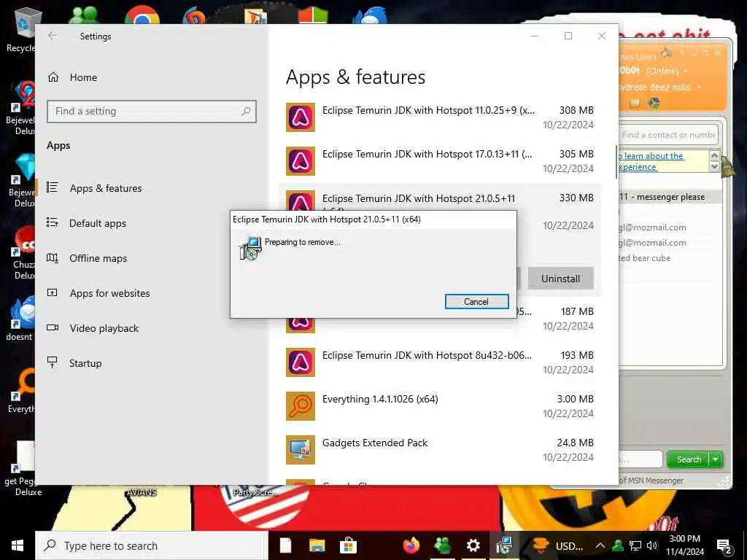
Task: Switch to the installer taskbar icon
Action: pos(503,545)
